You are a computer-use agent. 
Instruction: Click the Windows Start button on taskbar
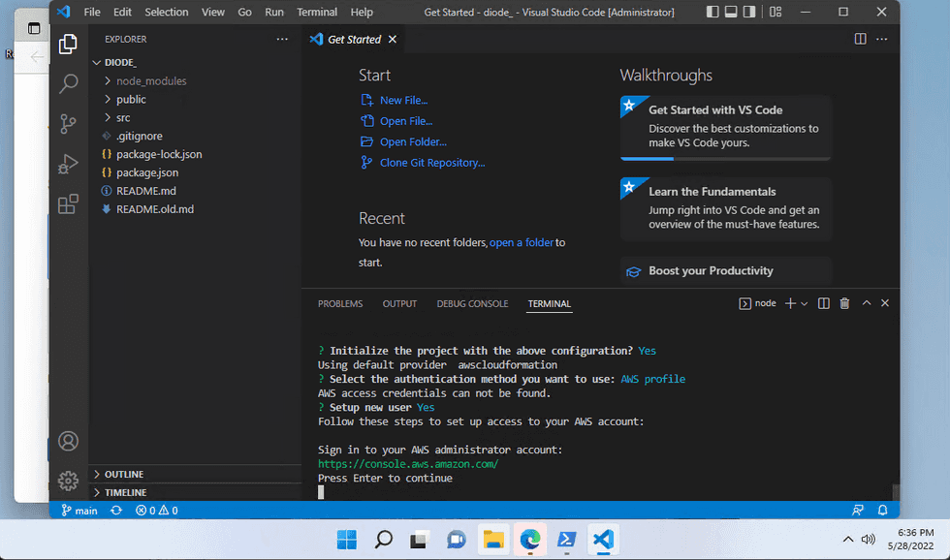pos(347,540)
